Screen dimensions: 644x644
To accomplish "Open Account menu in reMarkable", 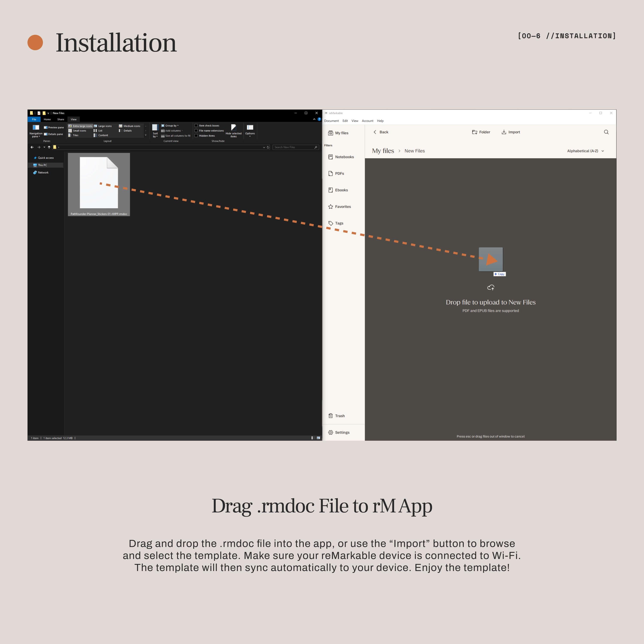I will (367, 121).
